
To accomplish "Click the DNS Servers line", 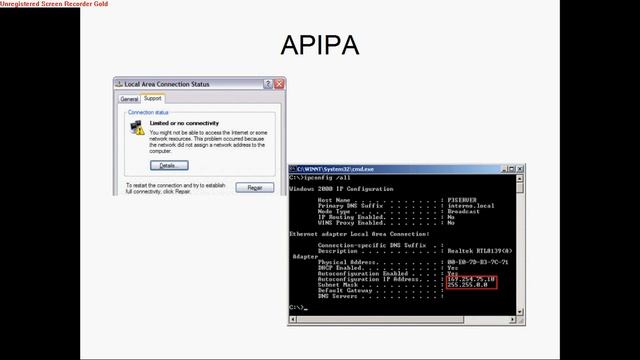I will click(x=380, y=296).
